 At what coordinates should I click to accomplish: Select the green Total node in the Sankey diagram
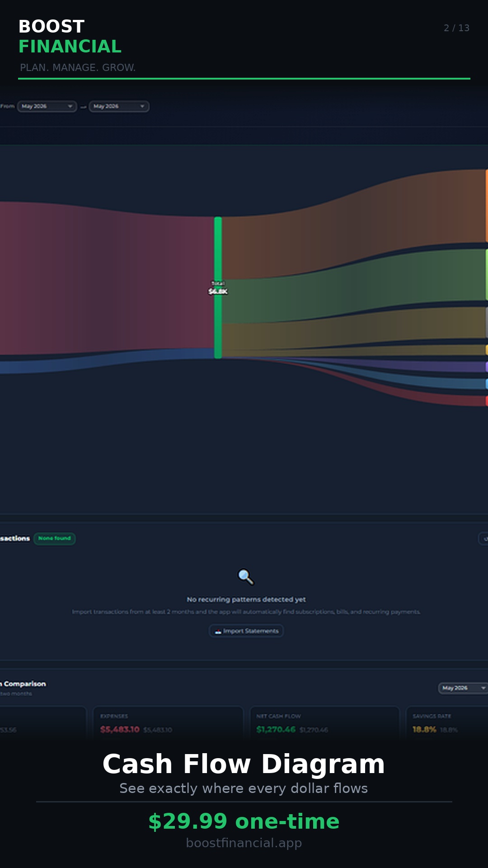point(218,288)
